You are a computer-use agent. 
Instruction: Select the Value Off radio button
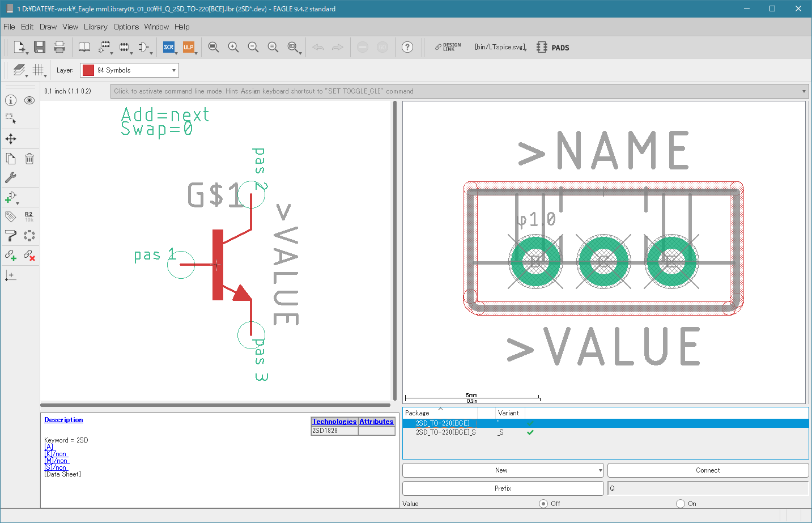[x=543, y=504]
